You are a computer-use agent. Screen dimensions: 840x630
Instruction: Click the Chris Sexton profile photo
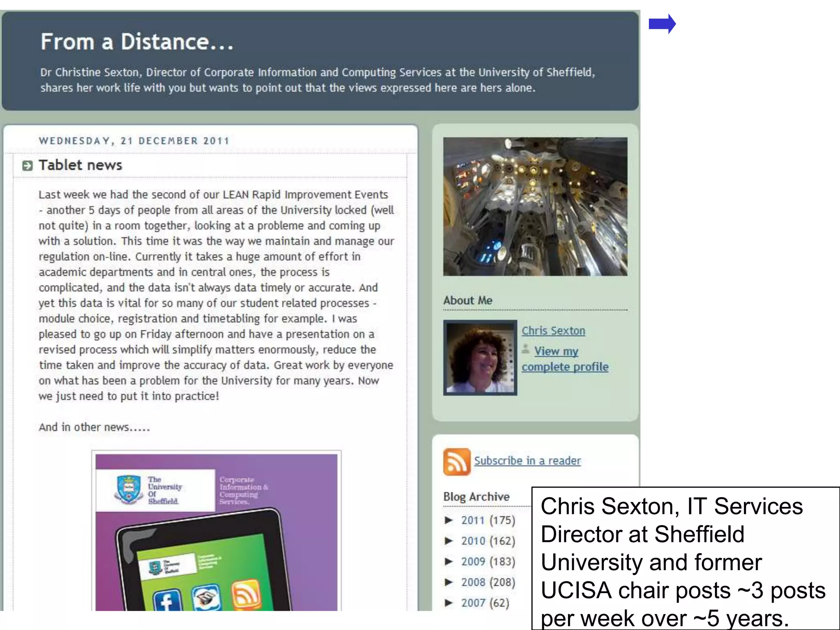coord(480,358)
